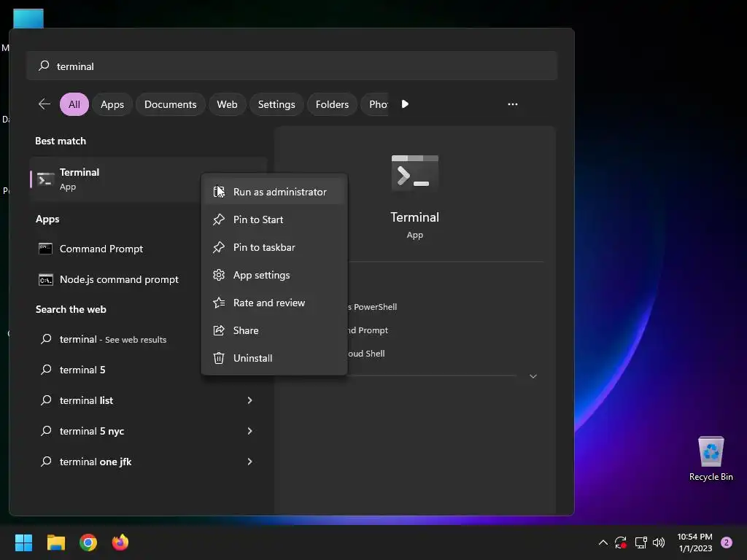Switch to the Web filter tab
Screen dimensions: 747x560
click(227, 104)
